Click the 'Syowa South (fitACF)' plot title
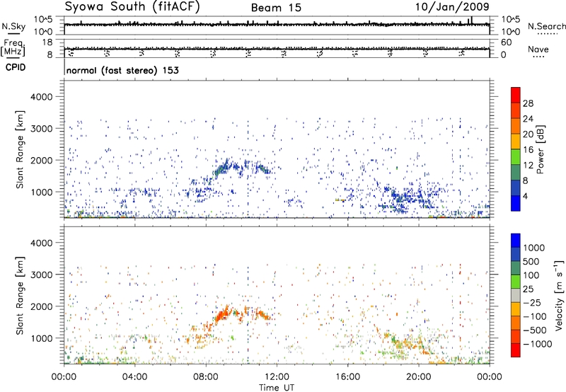 (x=132, y=7)
